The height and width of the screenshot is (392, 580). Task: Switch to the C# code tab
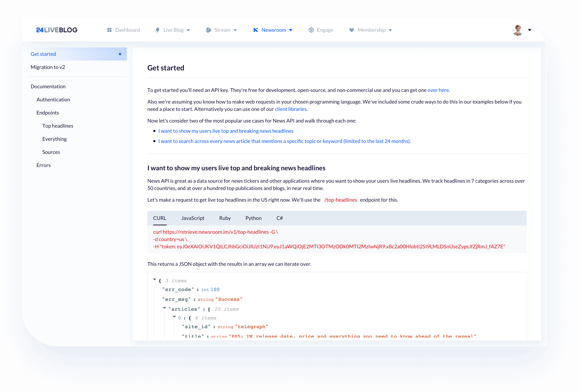(280, 218)
